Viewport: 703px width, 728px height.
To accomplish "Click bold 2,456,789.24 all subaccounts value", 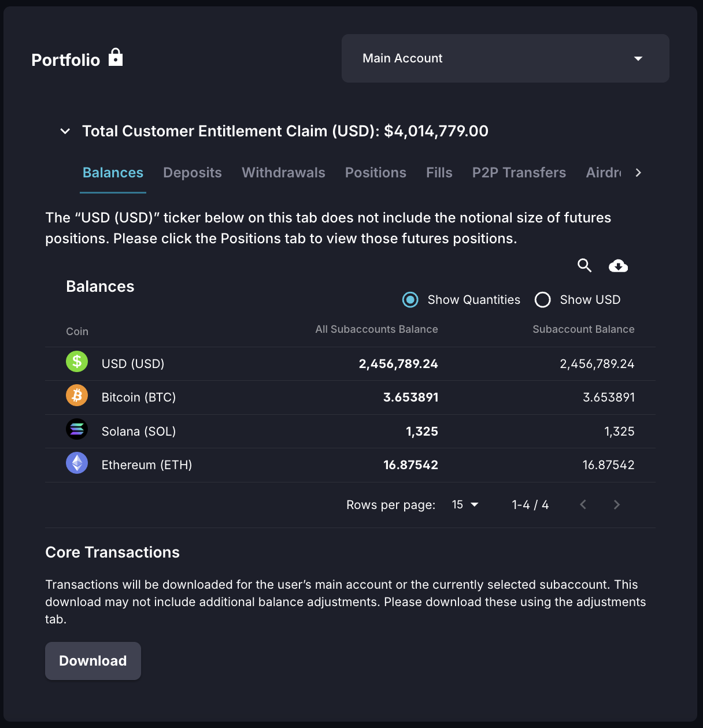I will click(398, 363).
